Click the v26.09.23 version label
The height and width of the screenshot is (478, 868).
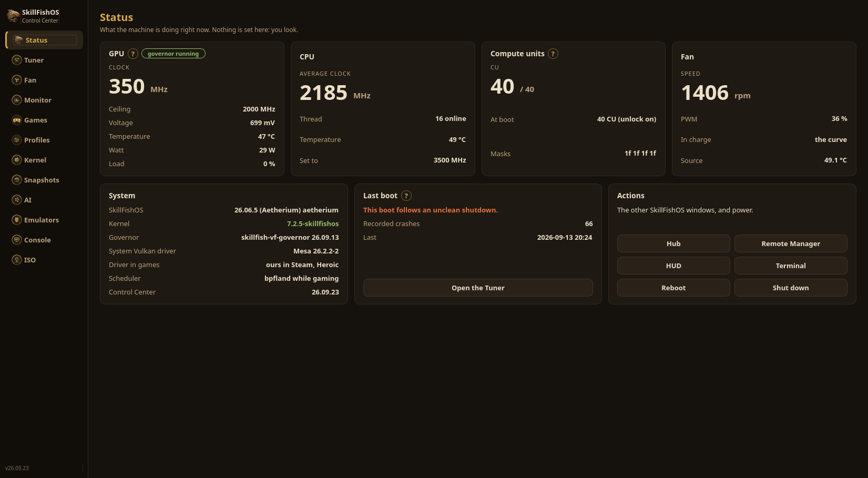click(17, 468)
